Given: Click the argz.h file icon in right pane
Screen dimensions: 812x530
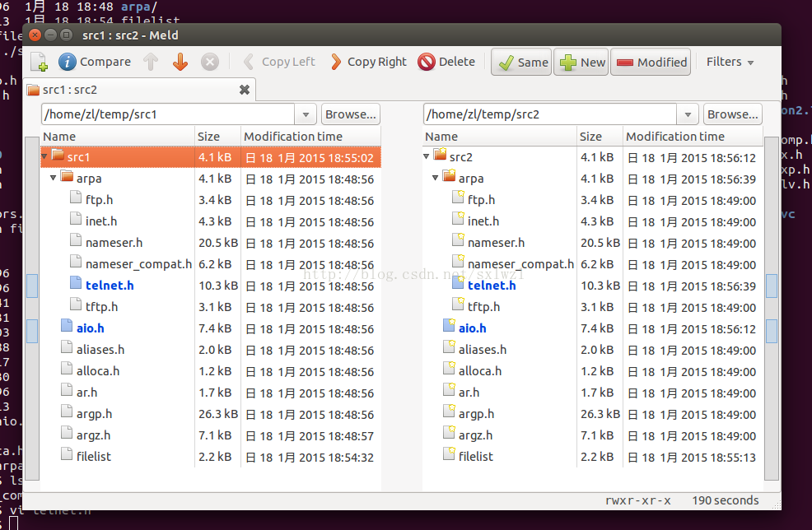Looking at the screenshot, I should coord(449,433).
